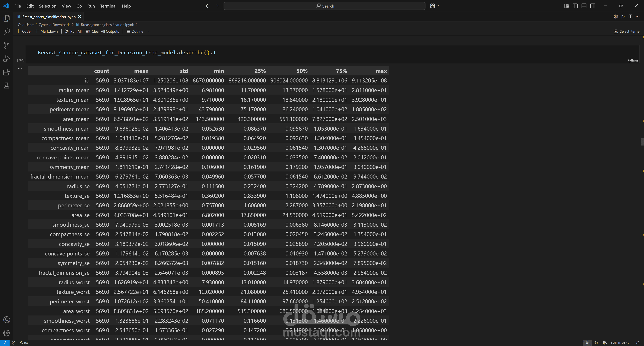This screenshot has height=346, width=644.
Task: Open the Copilot chat dropdown arrow
Action: [438, 6]
